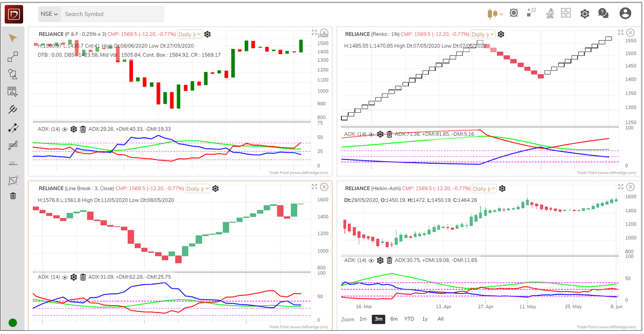
Task: Set zoom range to 6m
Action: point(394,319)
